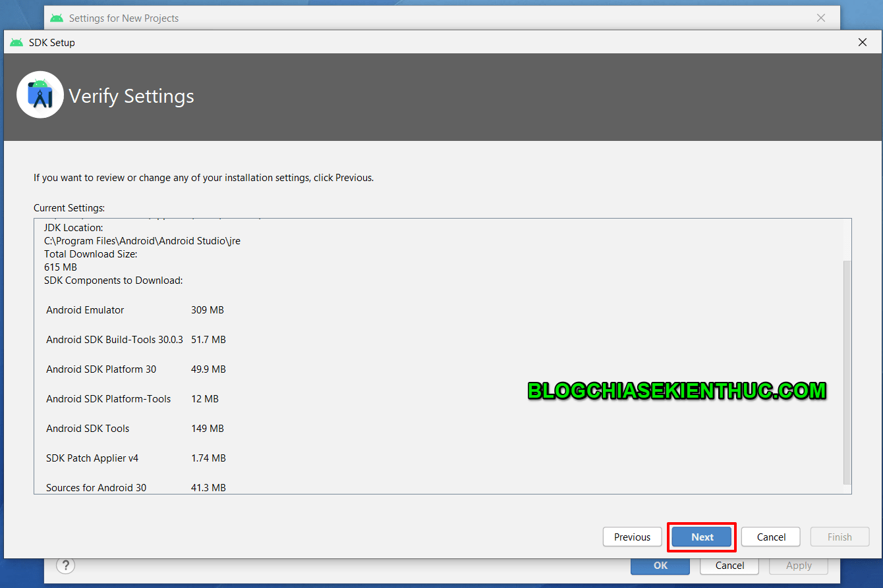Close the SDK Setup dialog
Image resolution: width=883 pixels, height=588 pixels.
(x=862, y=42)
